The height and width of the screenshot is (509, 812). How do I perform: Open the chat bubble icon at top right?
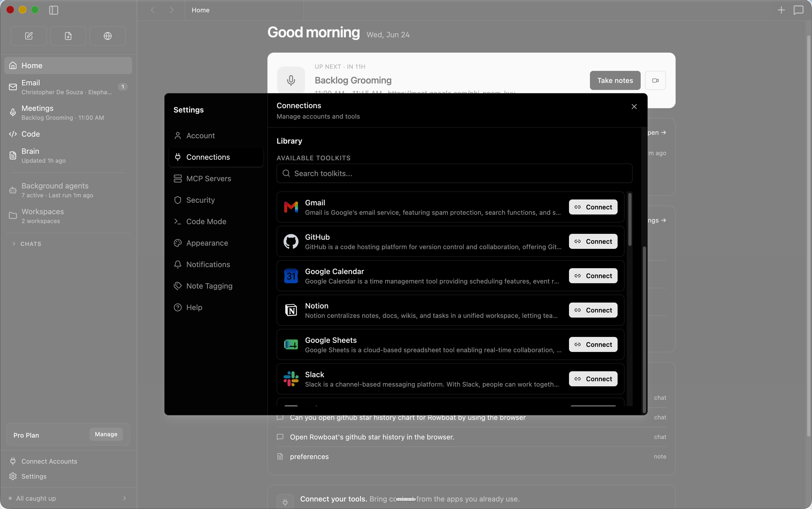[799, 10]
